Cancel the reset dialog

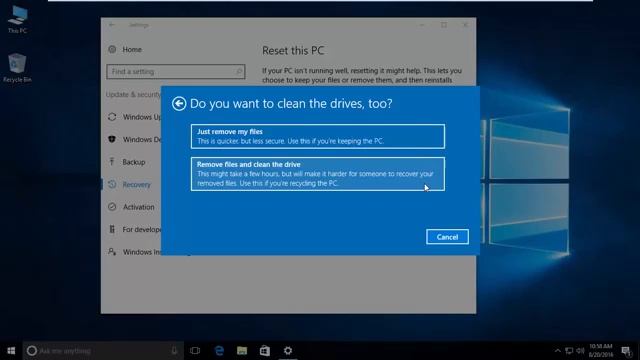click(x=447, y=237)
